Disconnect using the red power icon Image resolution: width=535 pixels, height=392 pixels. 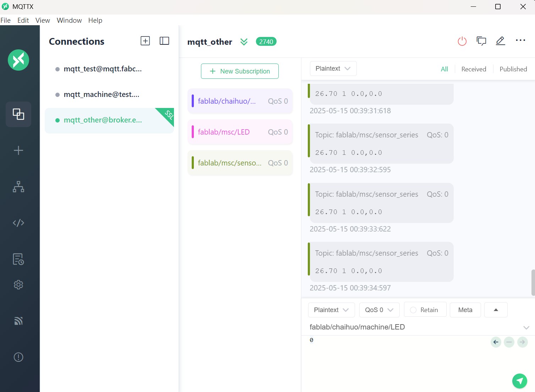(462, 41)
